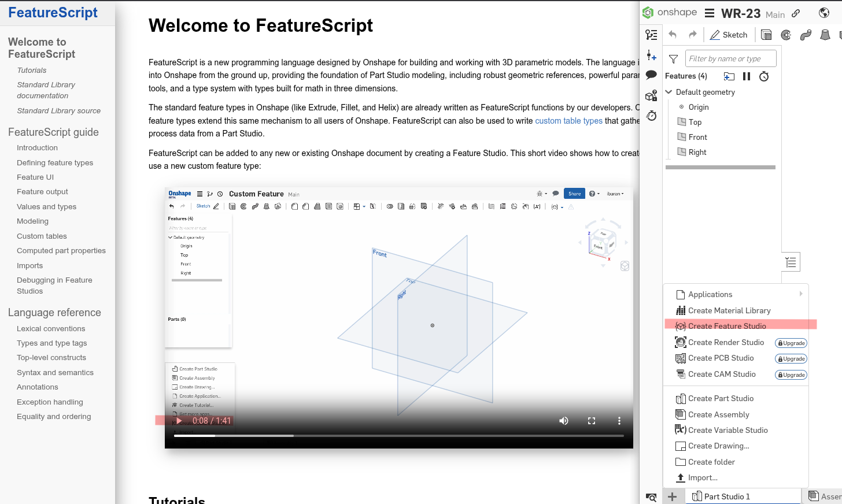Open the versions and history panel icon
The width and height of the screenshot is (842, 504).
[651, 35]
